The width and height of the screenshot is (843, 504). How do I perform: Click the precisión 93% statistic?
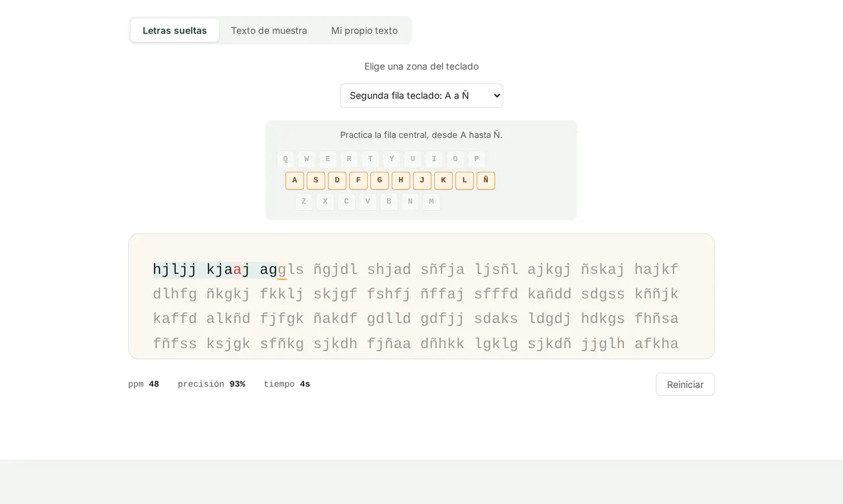coord(211,384)
